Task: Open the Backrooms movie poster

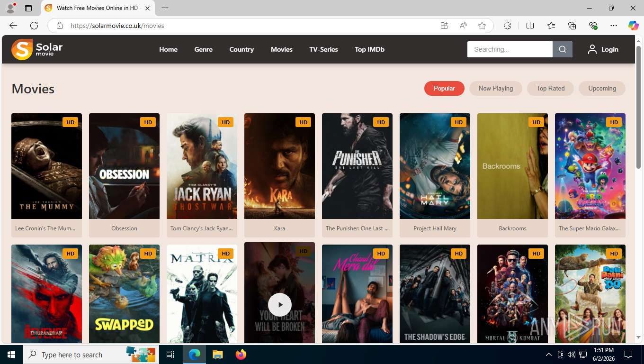Action: 512,166
